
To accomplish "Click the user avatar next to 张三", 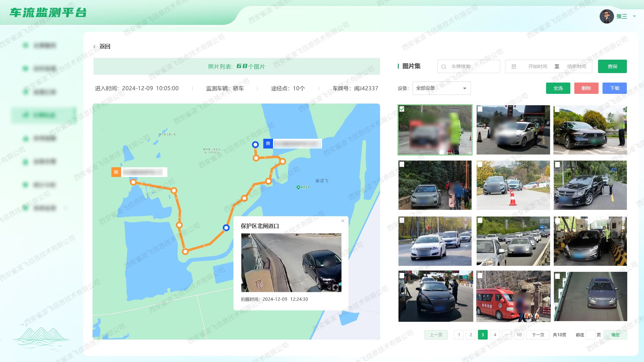I will pyautogui.click(x=607, y=16).
